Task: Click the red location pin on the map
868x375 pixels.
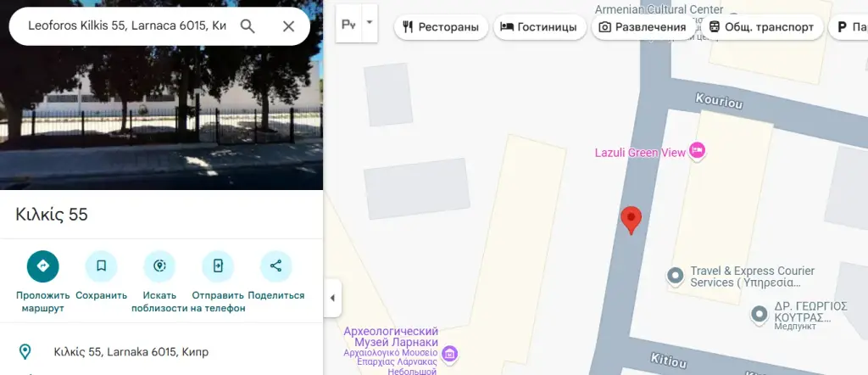Action: coord(631,220)
